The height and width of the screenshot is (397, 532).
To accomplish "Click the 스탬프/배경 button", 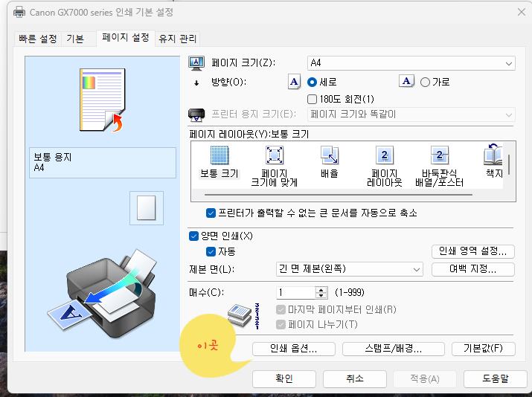I will point(394,349).
